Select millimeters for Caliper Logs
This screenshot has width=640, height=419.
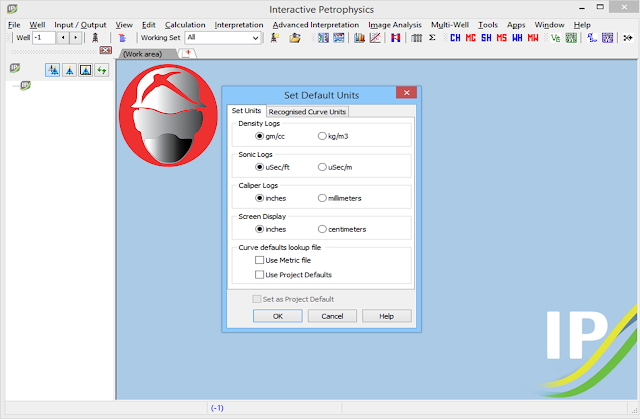tap(340, 198)
